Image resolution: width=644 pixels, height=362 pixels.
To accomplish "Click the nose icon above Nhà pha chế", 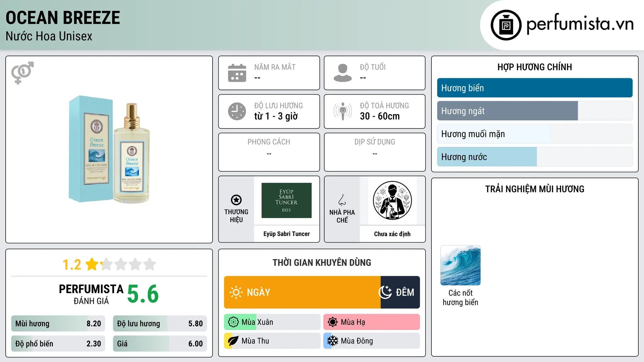I will tap(342, 200).
